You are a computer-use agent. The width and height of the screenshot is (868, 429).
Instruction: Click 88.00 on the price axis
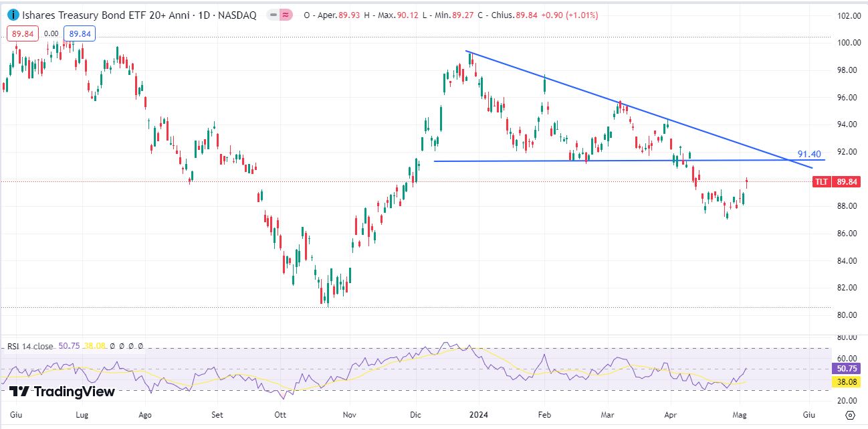(847, 206)
